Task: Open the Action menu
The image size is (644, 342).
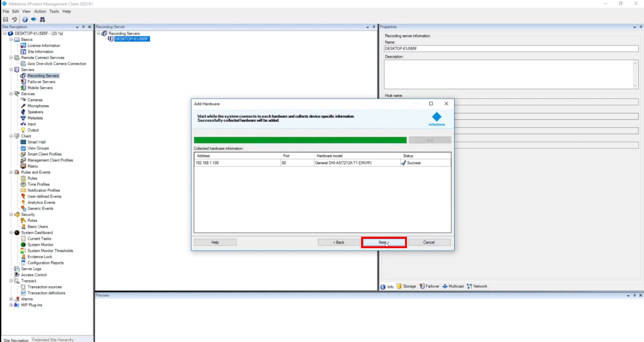Action: pyautogui.click(x=40, y=11)
